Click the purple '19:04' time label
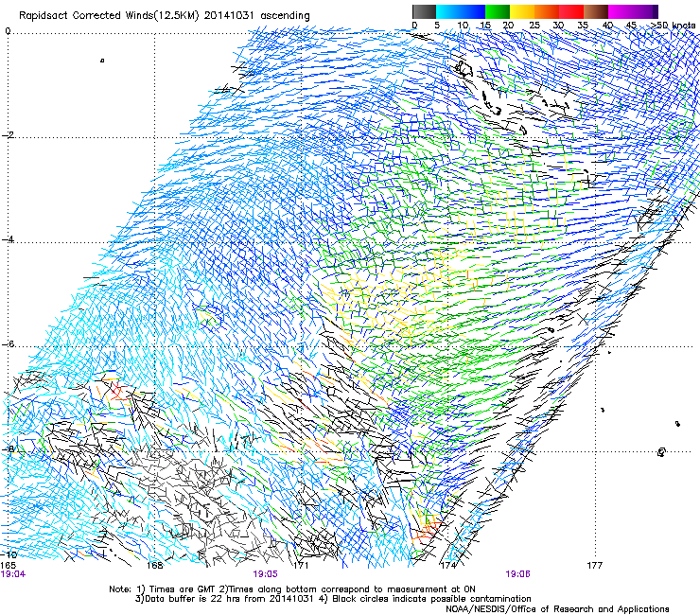Viewport: 700px width, 615px height. tap(13, 574)
